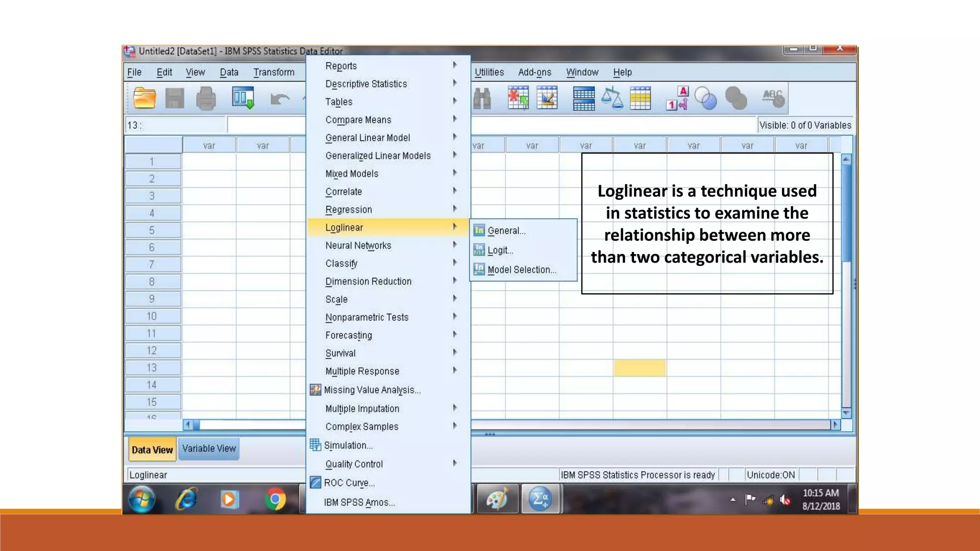Click the Insert Variable toolbar icon
This screenshot has width=980, height=551.
(547, 98)
